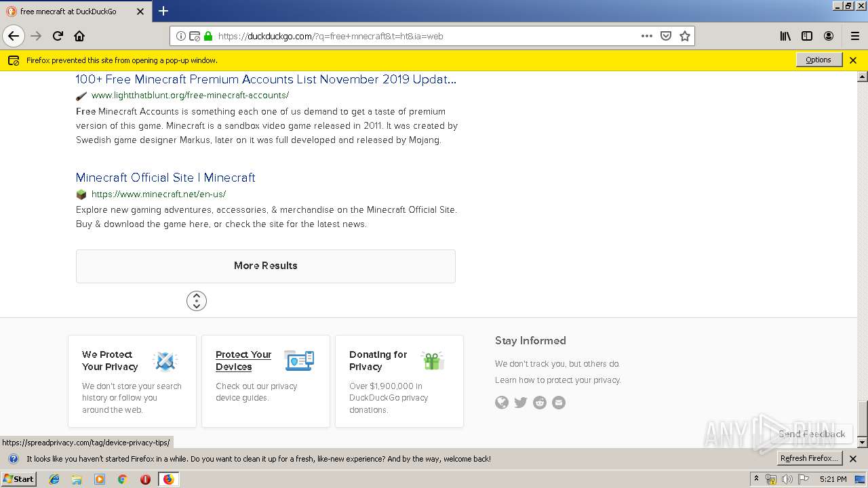Viewport: 868px width, 488px height.
Task: Click Send Feedback link
Action: point(812,434)
